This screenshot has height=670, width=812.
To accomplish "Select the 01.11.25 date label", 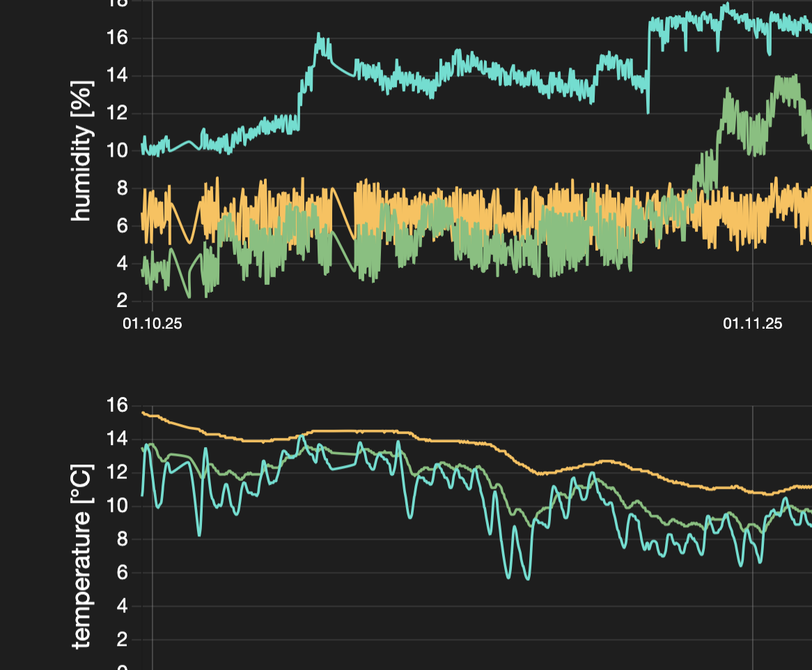I will point(752,324).
